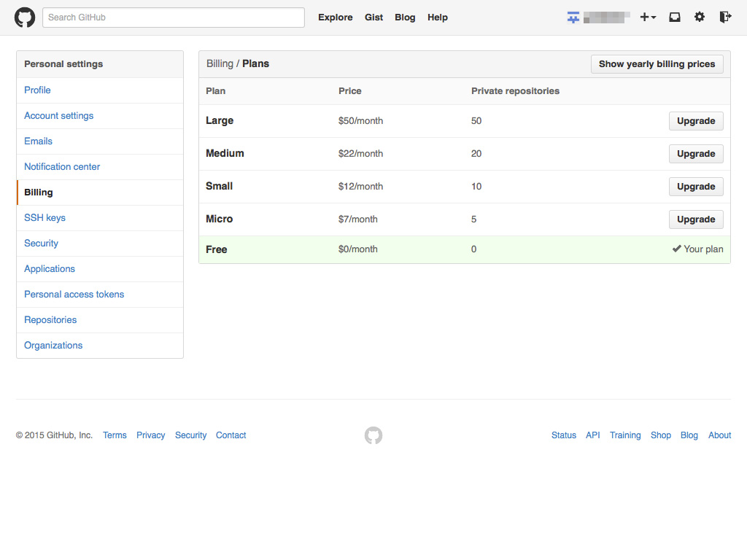The height and width of the screenshot is (560, 747).
Task: Go to Gist in top navigation
Action: click(x=373, y=17)
